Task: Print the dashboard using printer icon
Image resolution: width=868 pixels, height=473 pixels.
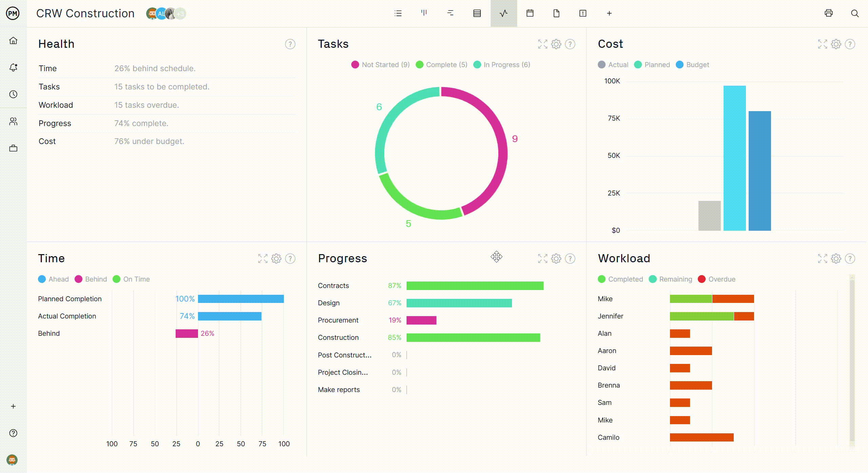Action: coord(829,13)
